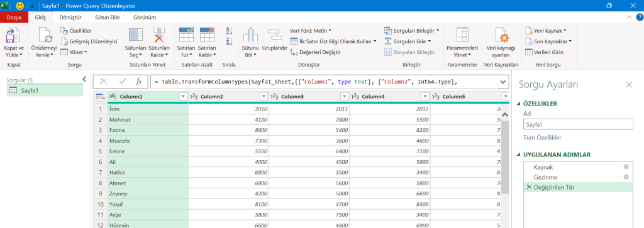Open Sorguları Ekle dropdown

(x=407, y=41)
